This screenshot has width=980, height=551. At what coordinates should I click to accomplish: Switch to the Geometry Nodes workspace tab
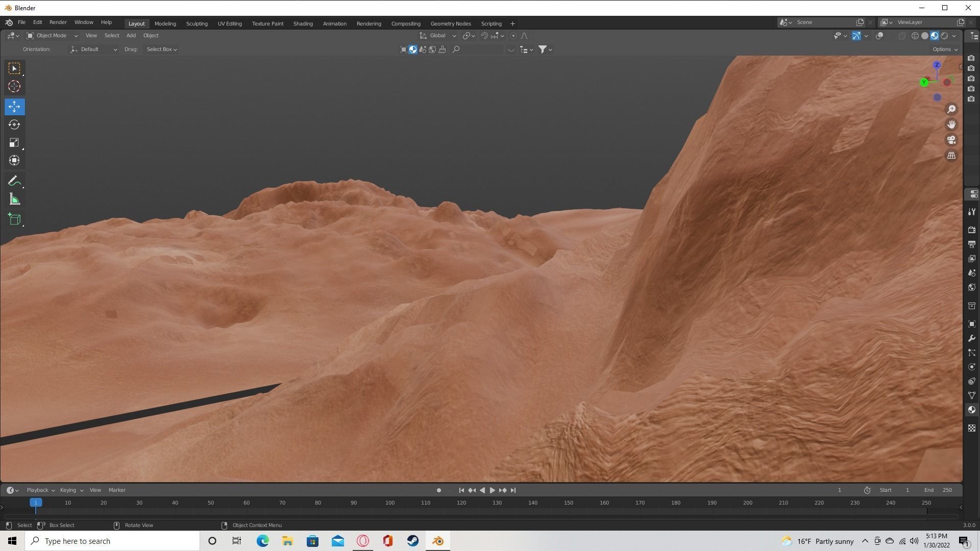(450, 23)
